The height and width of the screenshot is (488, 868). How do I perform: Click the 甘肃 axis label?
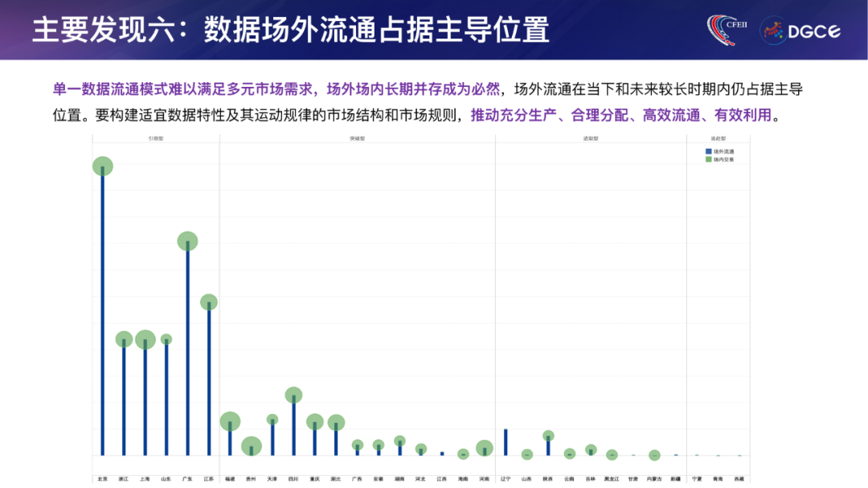(x=633, y=479)
